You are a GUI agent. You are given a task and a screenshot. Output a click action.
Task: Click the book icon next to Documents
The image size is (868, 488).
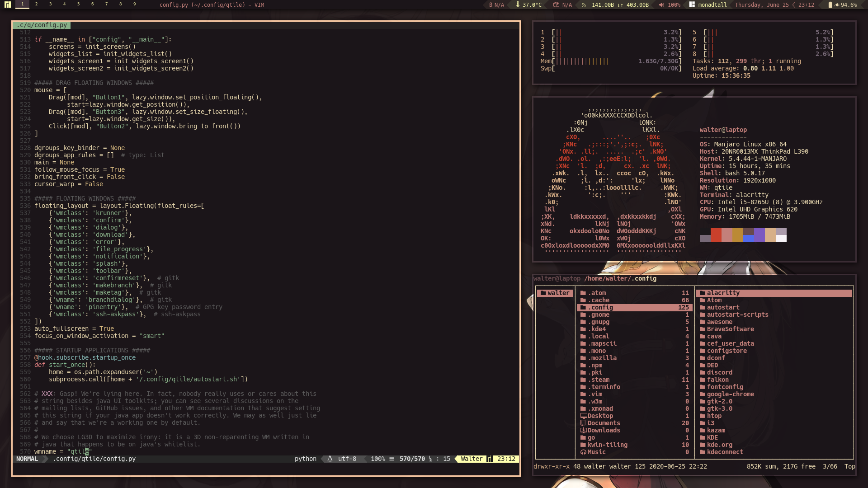point(583,423)
